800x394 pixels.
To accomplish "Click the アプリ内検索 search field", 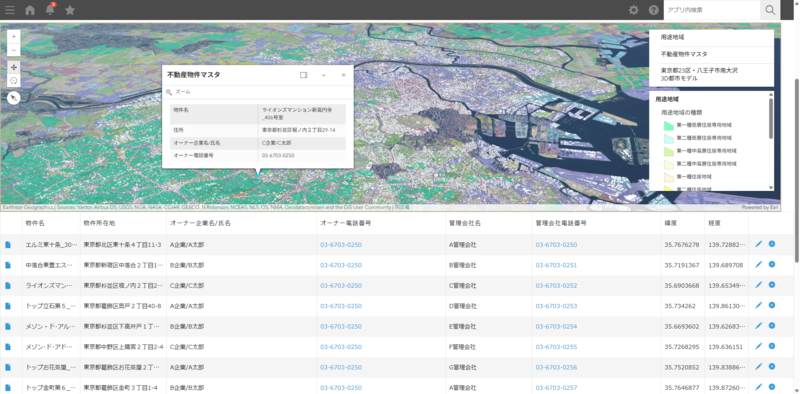I will pos(712,10).
